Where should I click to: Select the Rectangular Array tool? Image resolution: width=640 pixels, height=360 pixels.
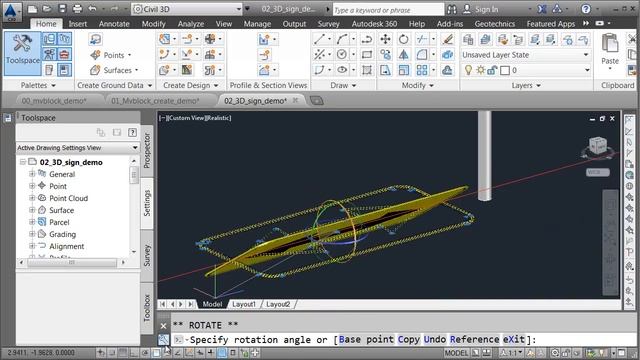422,70
